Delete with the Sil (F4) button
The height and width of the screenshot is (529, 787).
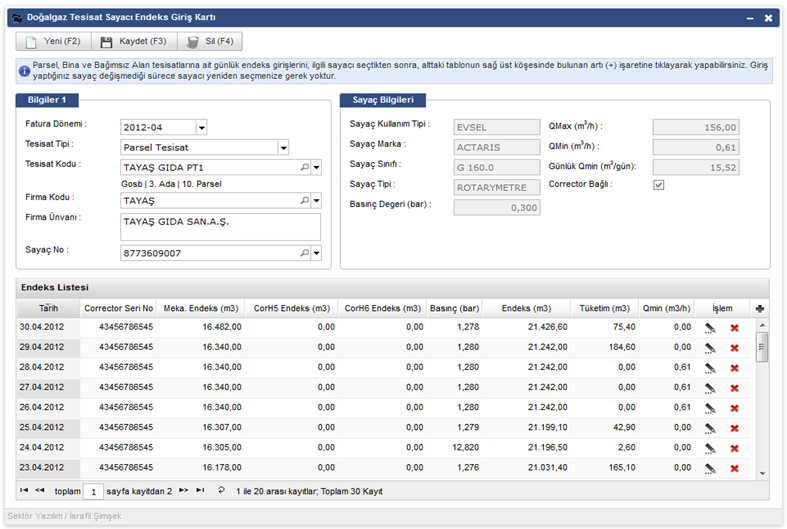(210, 41)
